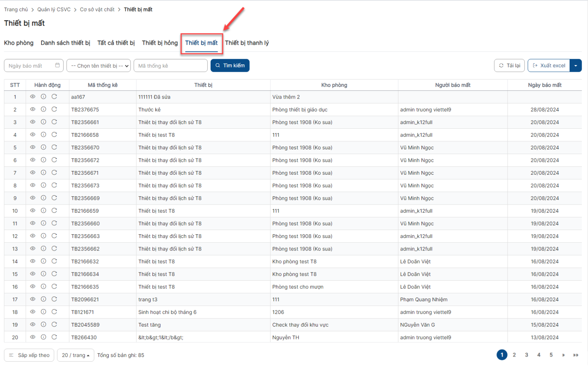Select the Kho phòng tab
588x366 pixels.
click(x=19, y=43)
